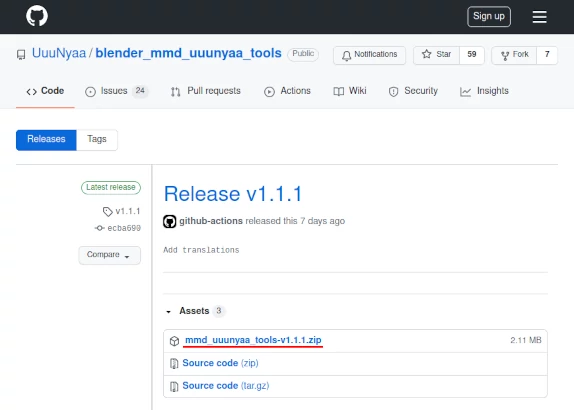Select the Releases toggle button

[x=46, y=139]
